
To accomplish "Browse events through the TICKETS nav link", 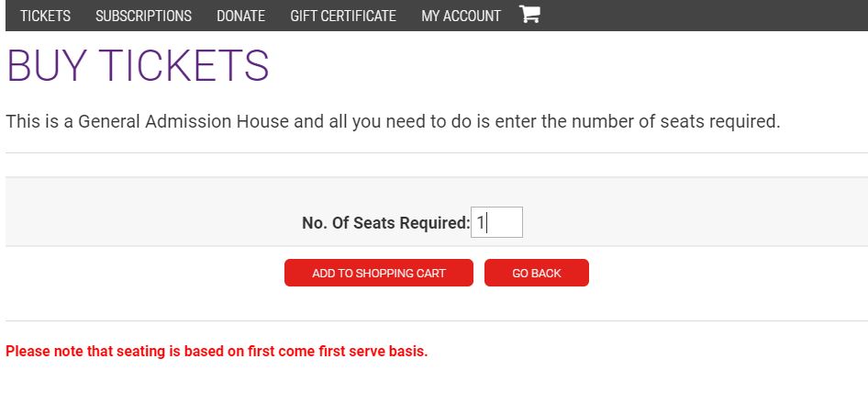I will tap(45, 17).
